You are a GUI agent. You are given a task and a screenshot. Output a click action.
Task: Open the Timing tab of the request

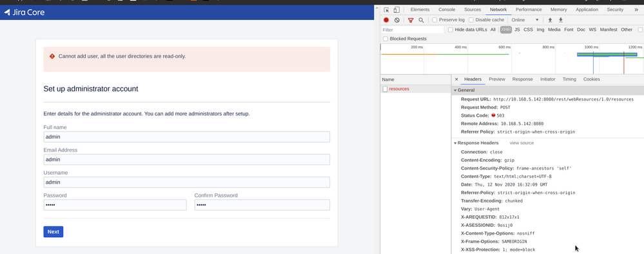(569, 79)
